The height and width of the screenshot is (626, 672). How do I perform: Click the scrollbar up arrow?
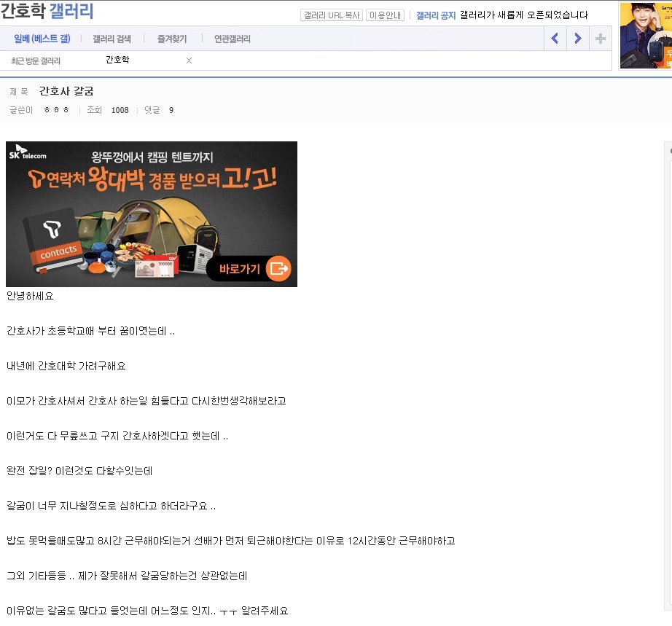tap(668, 149)
